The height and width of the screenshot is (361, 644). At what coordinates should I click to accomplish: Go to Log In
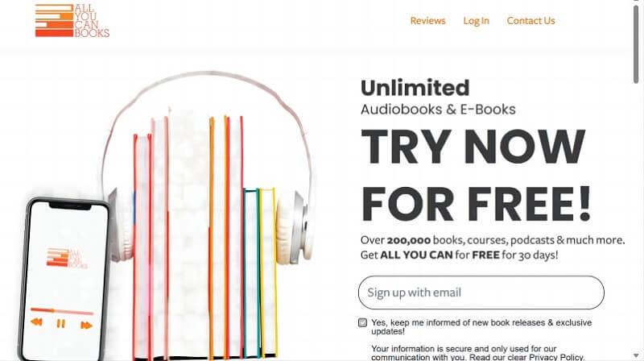coord(476,21)
